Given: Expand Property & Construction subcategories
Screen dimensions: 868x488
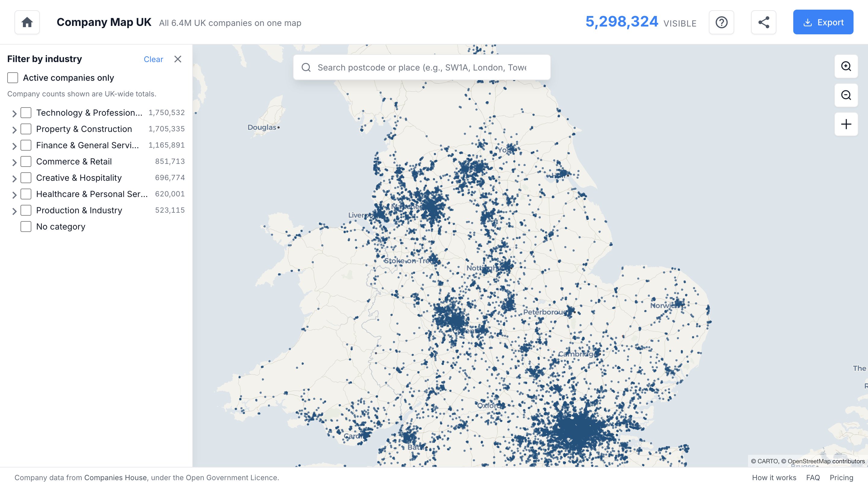Looking at the screenshot, I should point(14,130).
